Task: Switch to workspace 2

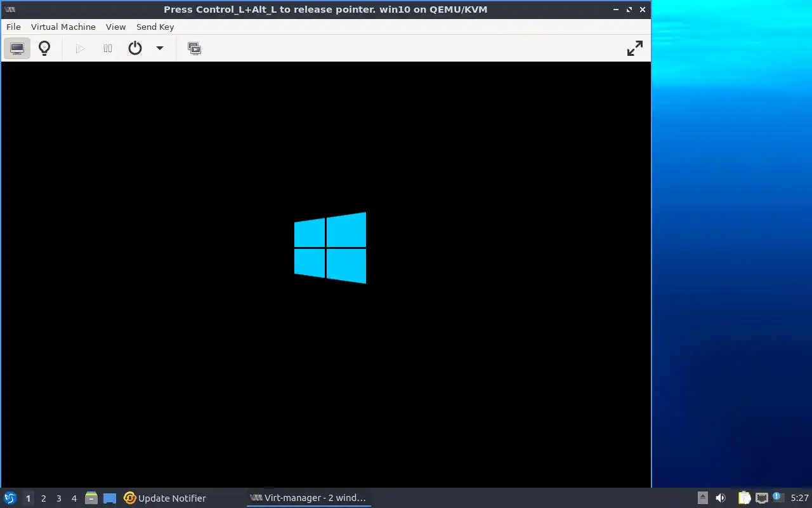Action: point(43,498)
